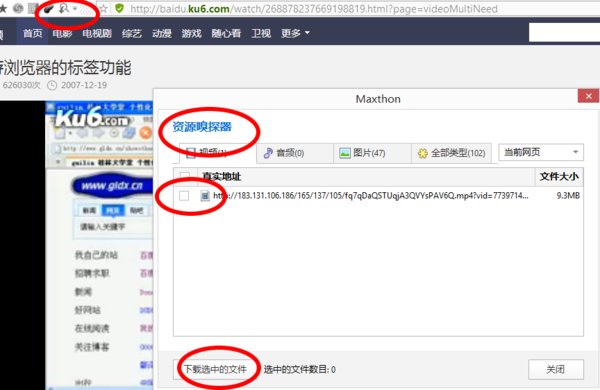Click the yellow gear icon on 全部类型 tab
Viewport: 600px width, 390px height.
(423, 153)
